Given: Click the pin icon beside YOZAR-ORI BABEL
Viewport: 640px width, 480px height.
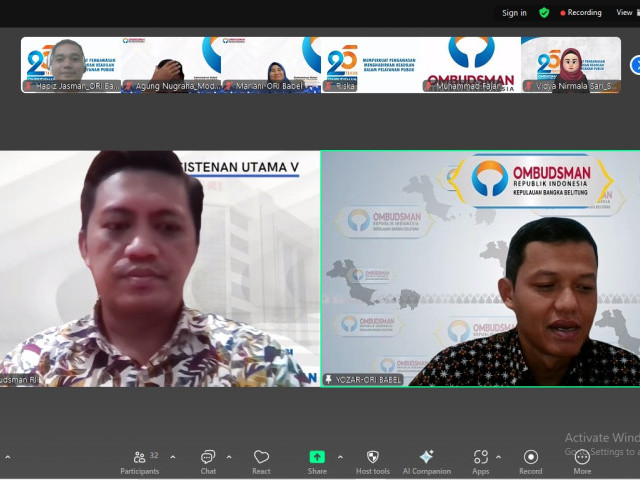Looking at the screenshot, I should pyautogui.click(x=329, y=379).
